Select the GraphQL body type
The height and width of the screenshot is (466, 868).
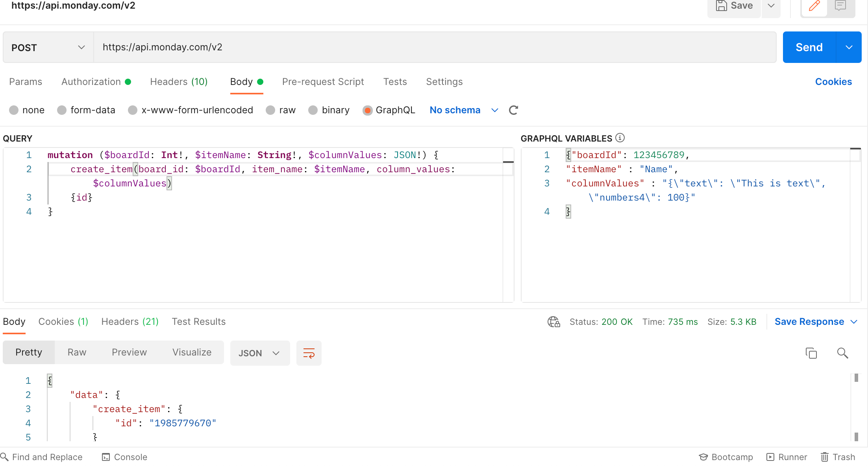coord(367,110)
